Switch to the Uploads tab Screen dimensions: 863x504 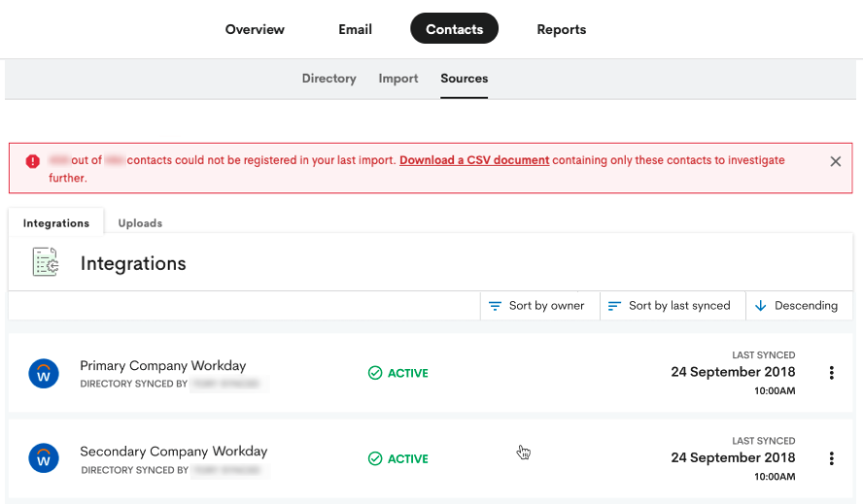tap(140, 222)
